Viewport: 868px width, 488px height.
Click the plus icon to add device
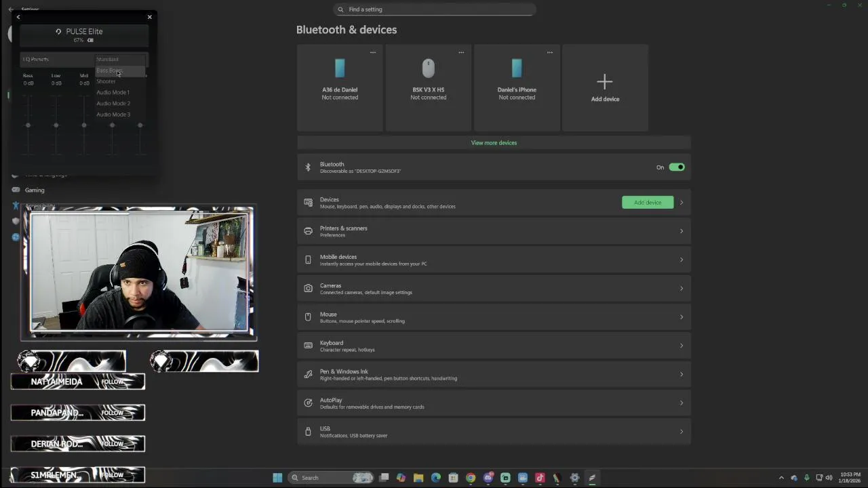[x=605, y=82]
